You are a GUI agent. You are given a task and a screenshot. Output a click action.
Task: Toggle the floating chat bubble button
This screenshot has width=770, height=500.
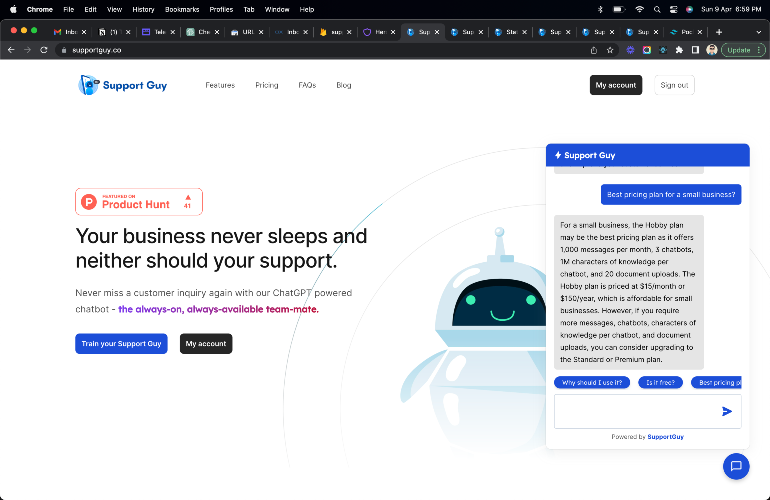(736, 466)
